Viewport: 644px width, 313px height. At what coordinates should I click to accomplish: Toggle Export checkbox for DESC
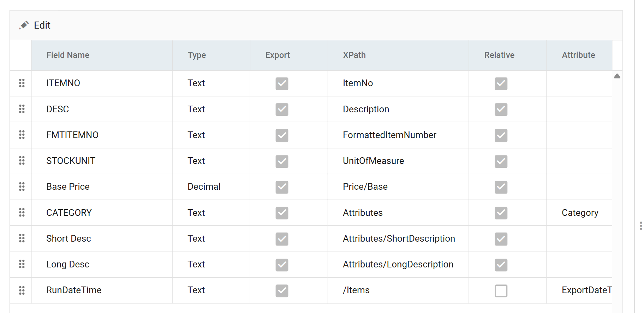click(282, 110)
